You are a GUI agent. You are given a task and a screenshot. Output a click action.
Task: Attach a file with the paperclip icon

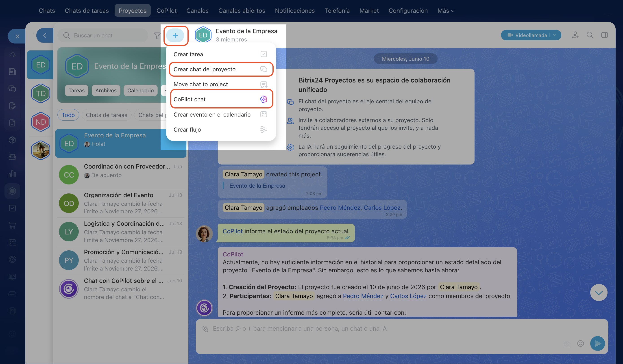click(205, 328)
